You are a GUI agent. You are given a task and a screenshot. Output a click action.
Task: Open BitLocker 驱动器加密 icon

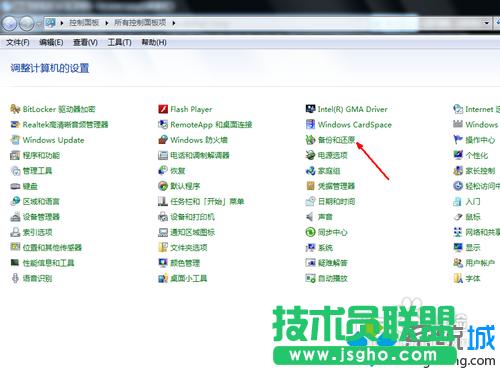(15, 109)
